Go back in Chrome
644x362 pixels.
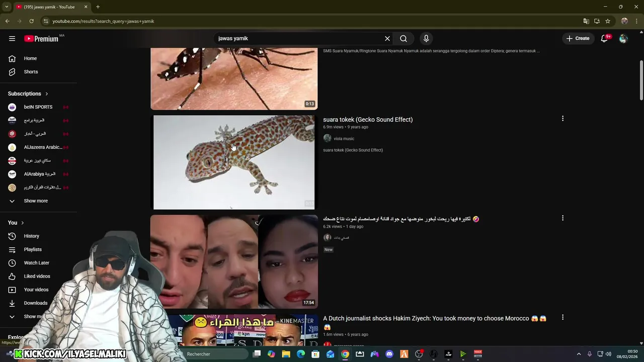coord(7,21)
